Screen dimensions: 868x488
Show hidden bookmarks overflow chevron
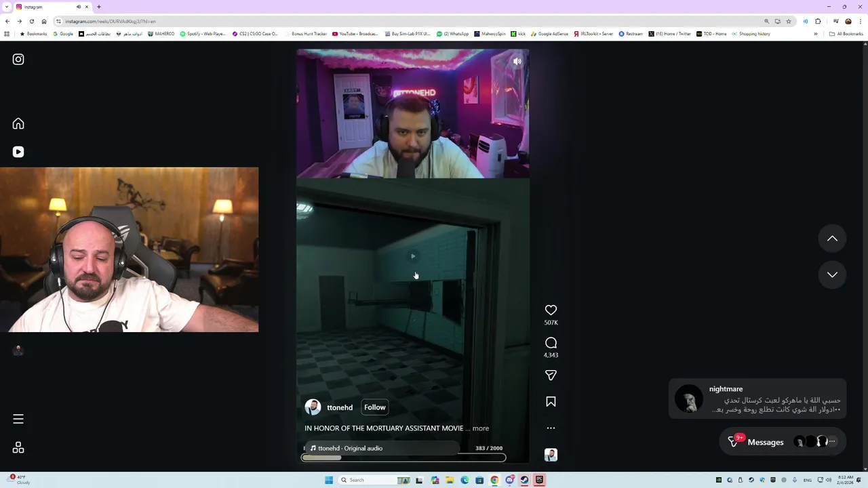coord(816,34)
